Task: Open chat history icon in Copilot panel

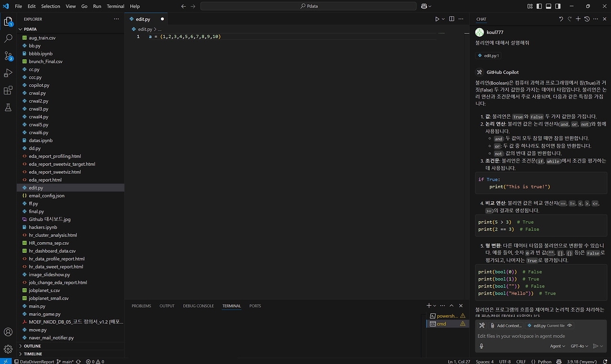Action: (587, 19)
